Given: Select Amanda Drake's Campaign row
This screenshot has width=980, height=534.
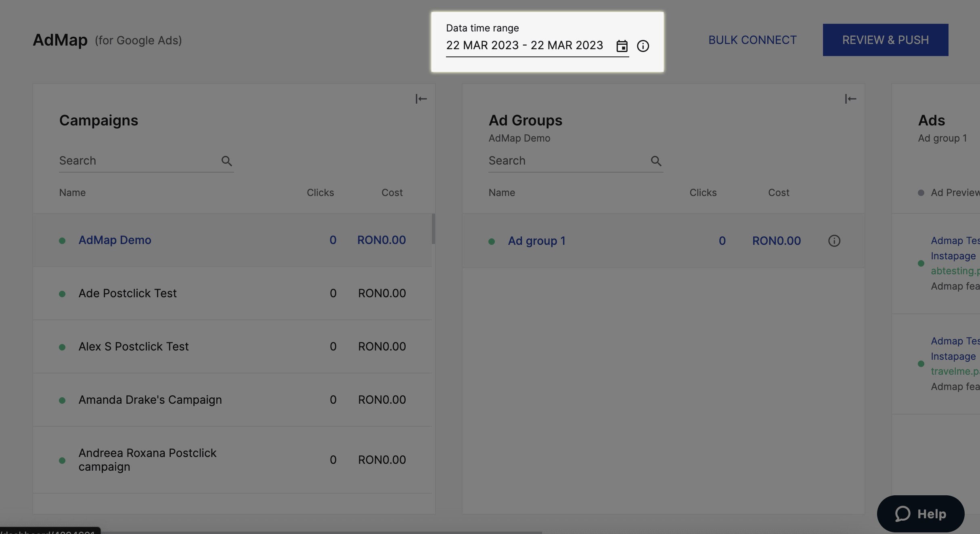Looking at the screenshot, I should click(150, 400).
